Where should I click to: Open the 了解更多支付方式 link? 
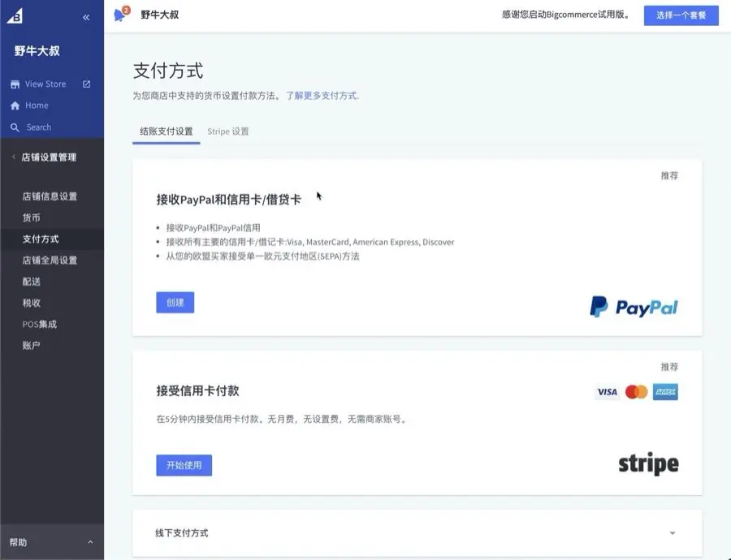[322, 96]
